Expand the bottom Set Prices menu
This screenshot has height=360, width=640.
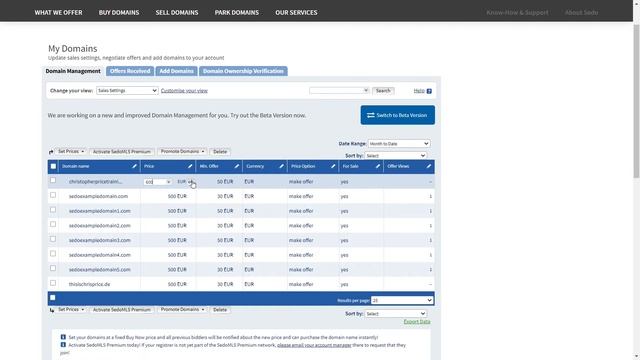(x=71, y=310)
